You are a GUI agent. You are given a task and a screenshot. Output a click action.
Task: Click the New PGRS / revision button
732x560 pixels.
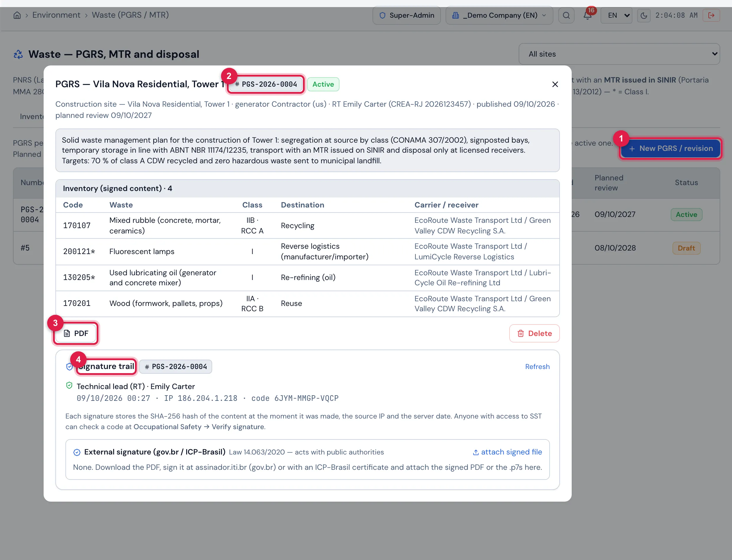(x=670, y=148)
